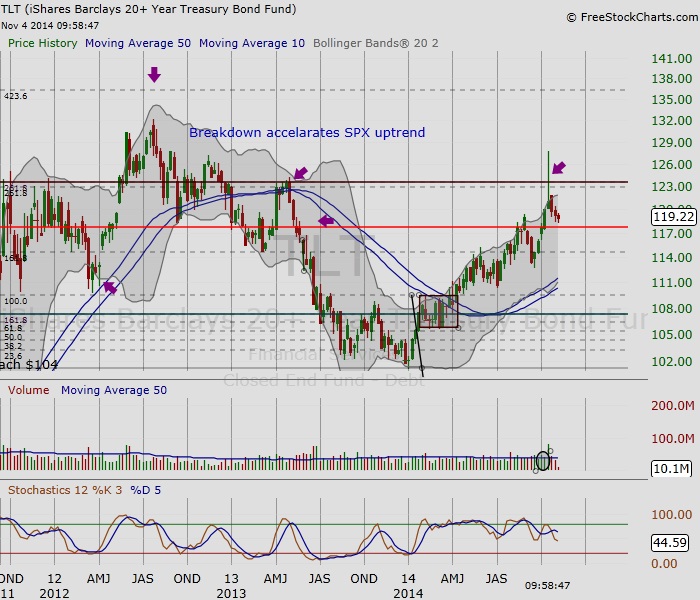Image resolution: width=700 pixels, height=600 pixels.
Task: Click the 2013 year label on time axis
Action: pos(231,594)
